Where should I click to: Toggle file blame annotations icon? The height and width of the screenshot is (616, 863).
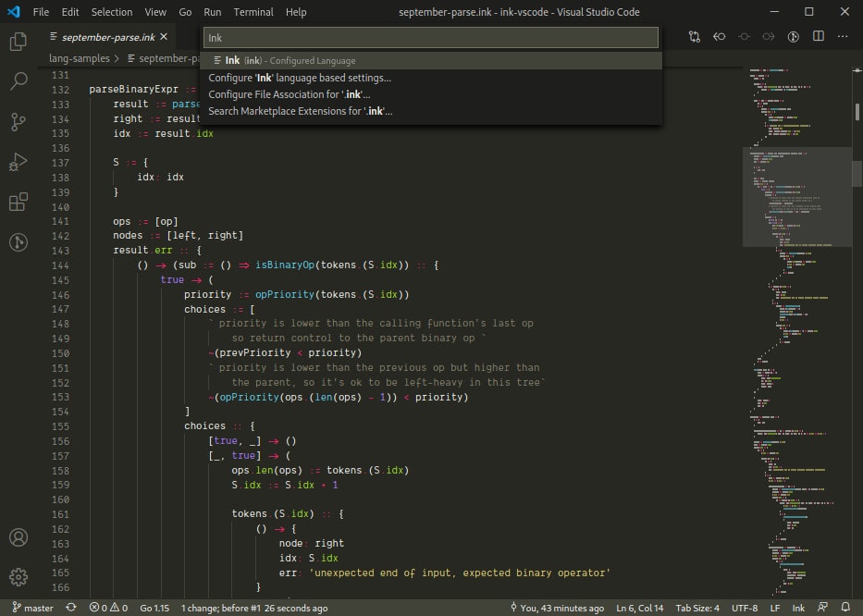click(793, 37)
